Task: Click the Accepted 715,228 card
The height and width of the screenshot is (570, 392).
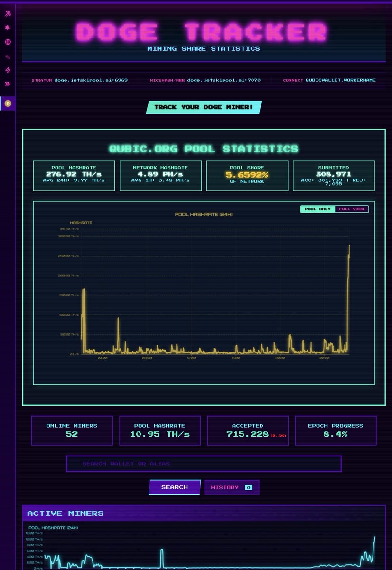Action: coord(248,430)
